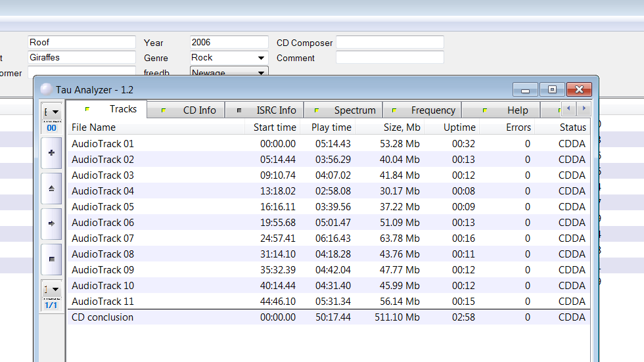
Task: Select the AudioTrack 08 row
Action: pos(329,254)
